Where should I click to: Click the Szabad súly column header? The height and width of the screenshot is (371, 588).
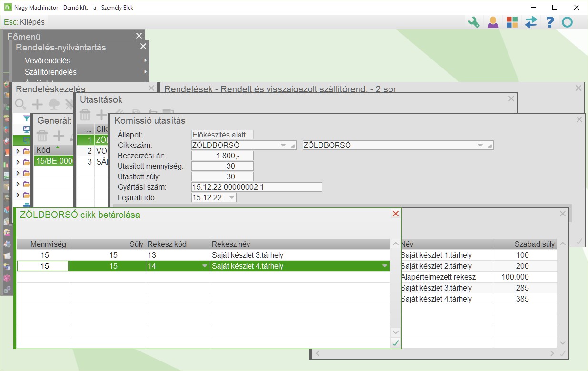tap(525, 244)
